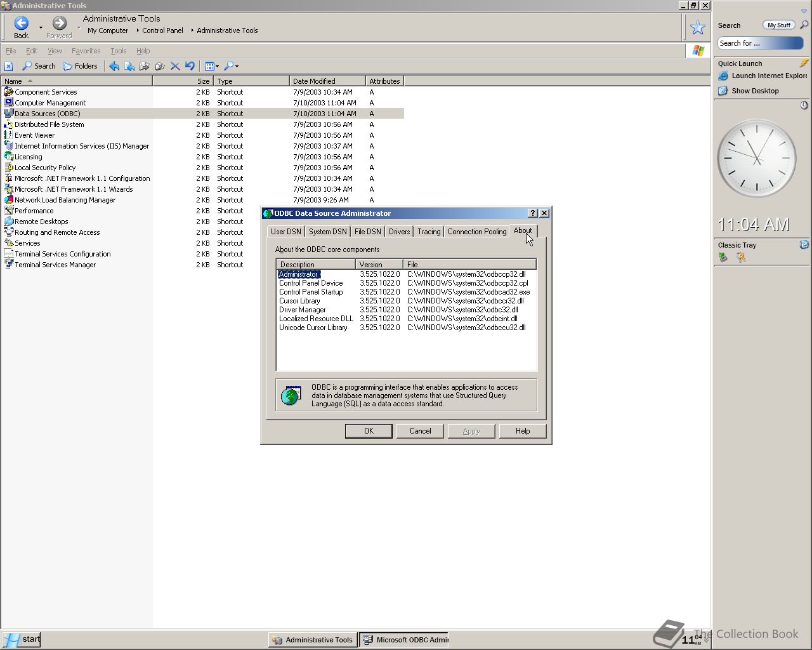
Task: Click the close-pane X icon left of Search
Action: coord(8,66)
